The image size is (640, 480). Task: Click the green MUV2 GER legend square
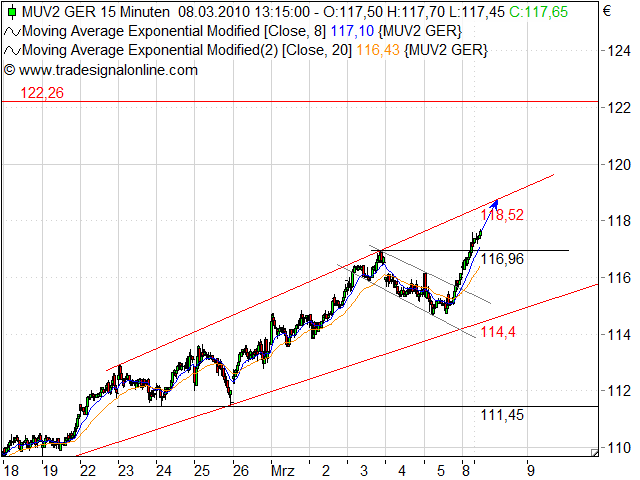point(10,12)
